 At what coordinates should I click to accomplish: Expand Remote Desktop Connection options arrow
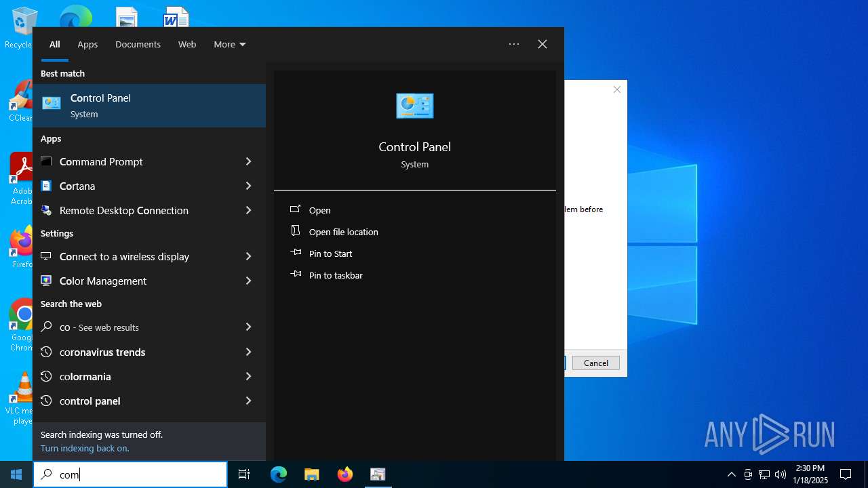coord(248,210)
